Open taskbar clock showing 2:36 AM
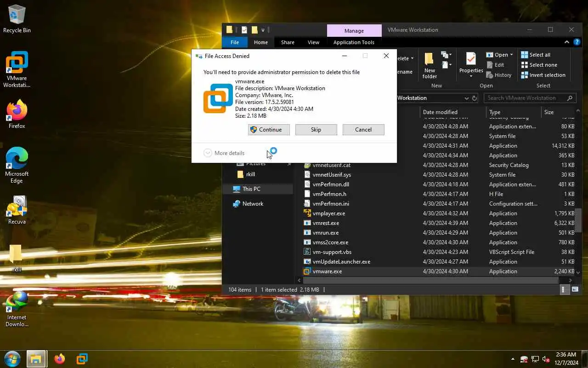588x368 pixels. [x=565, y=359]
